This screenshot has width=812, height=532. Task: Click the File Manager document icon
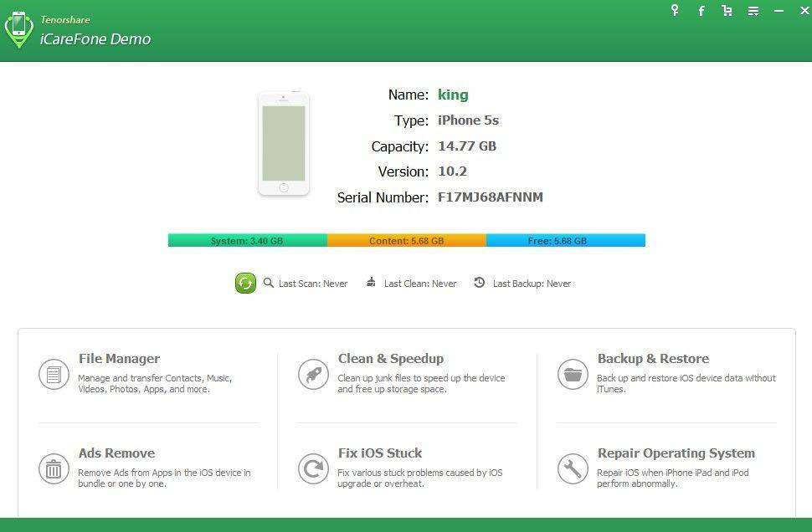point(54,374)
